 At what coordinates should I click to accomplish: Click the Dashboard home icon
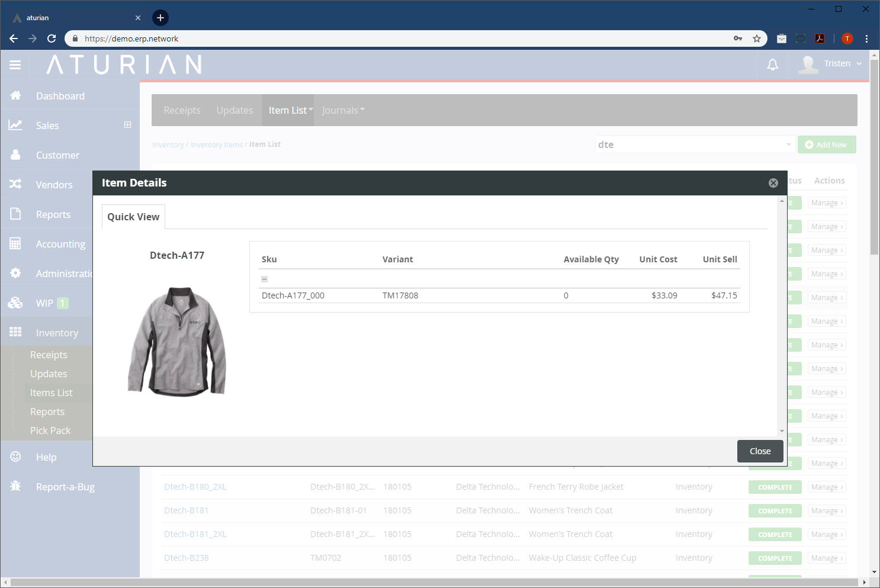point(16,95)
